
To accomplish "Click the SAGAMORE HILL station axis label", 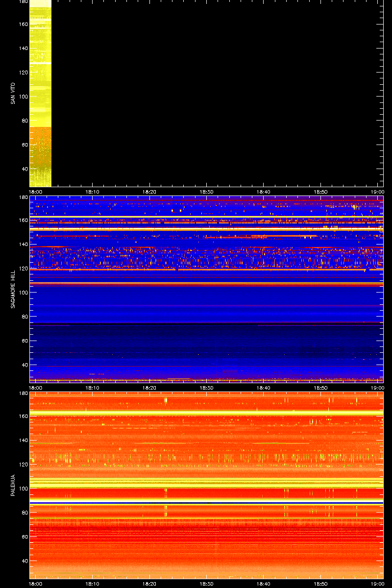I will [12, 289].
